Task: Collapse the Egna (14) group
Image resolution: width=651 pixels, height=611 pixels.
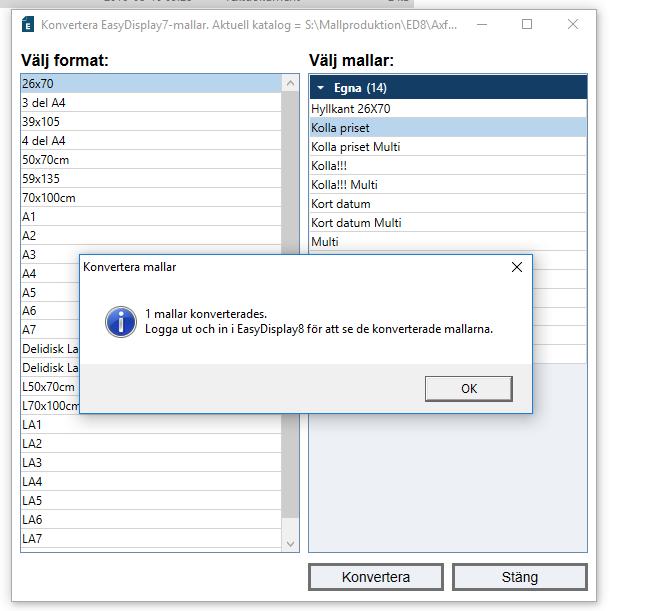Action: click(320, 88)
